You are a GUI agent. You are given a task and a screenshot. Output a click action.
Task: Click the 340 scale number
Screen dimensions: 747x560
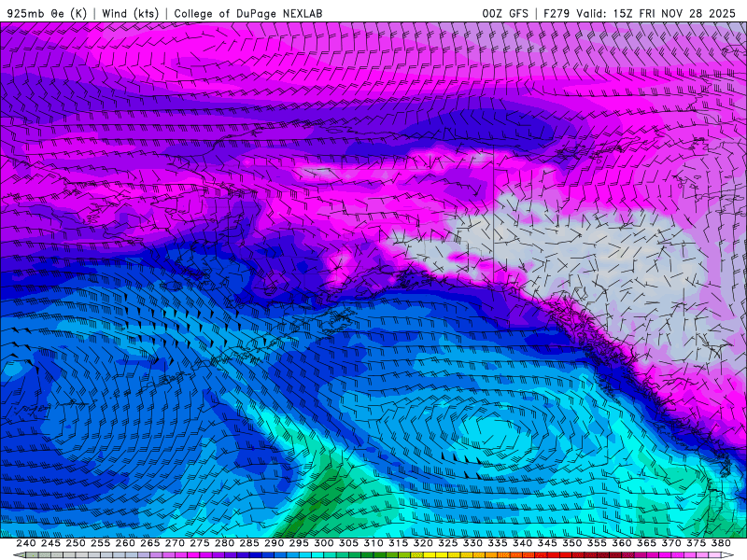coord(522,543)
